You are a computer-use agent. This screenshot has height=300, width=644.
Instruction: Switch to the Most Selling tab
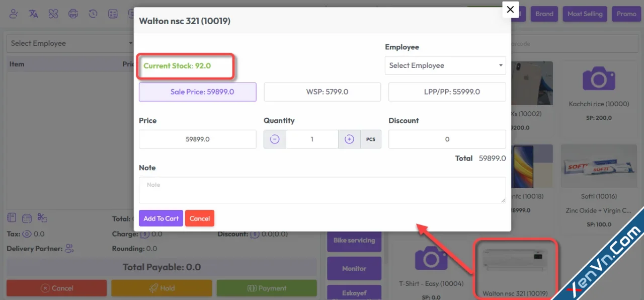(585, 14)
